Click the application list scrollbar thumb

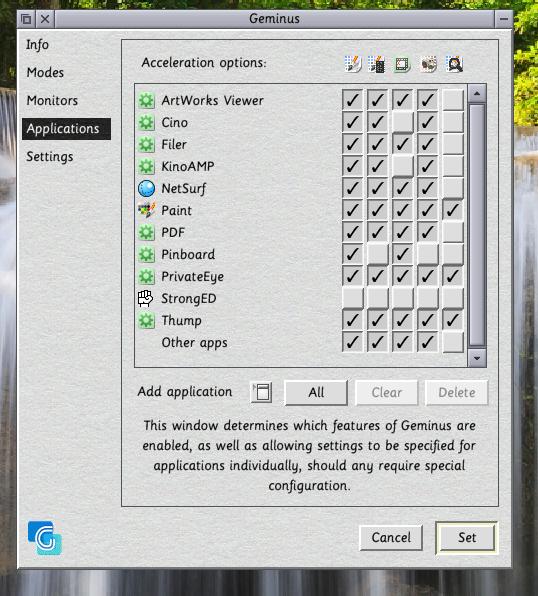477,225
